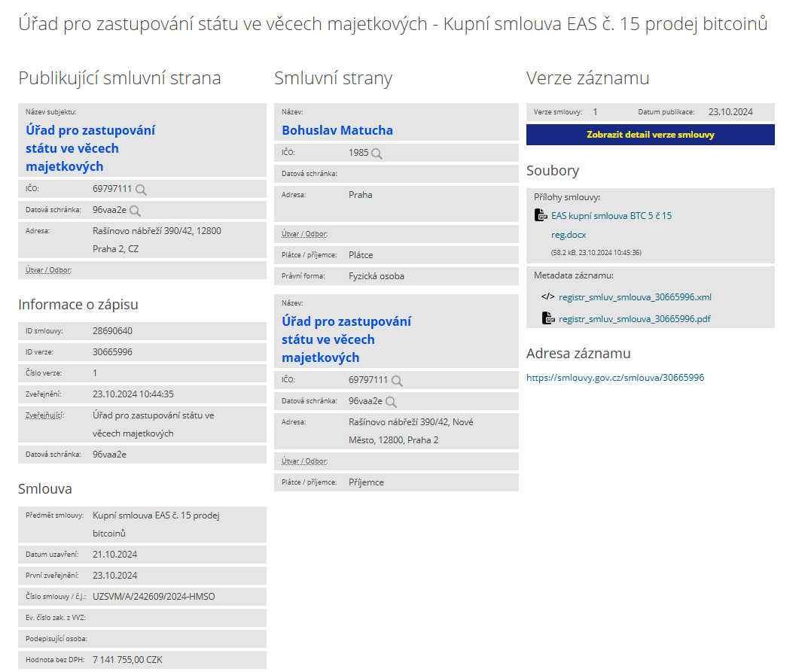Follow the record address smlouvy.gov.cz/smlouva/30665996
The width and height of the screenshot is (808, 672).
click(x=614, y=378)
